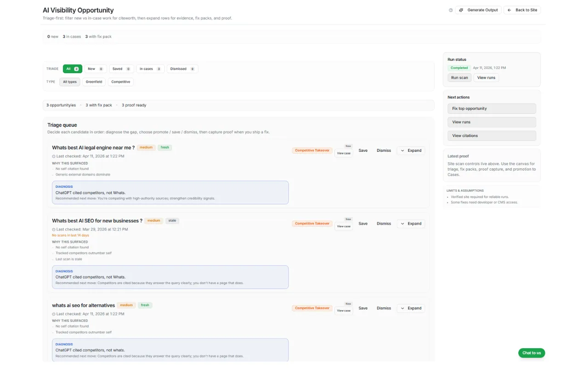
Task: Click the 'AI Visibility Opportunity' page title
Action: pyautogui.click(x=78, y=10)
